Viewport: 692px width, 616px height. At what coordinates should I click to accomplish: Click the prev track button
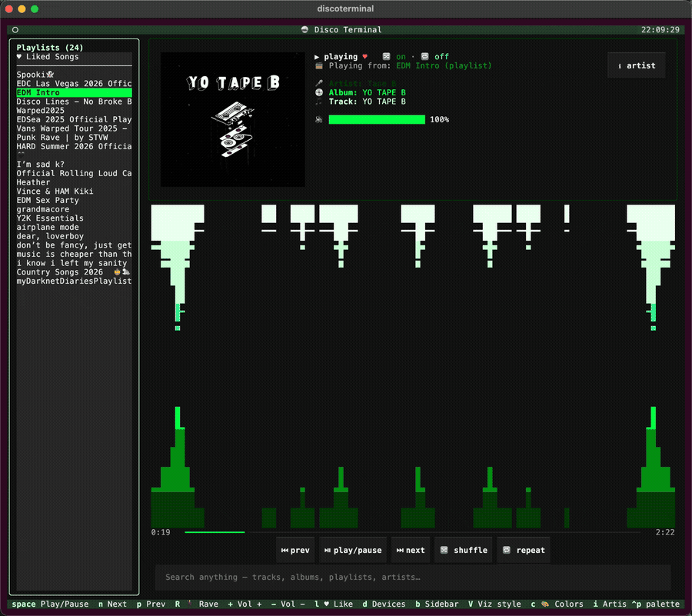295,551
